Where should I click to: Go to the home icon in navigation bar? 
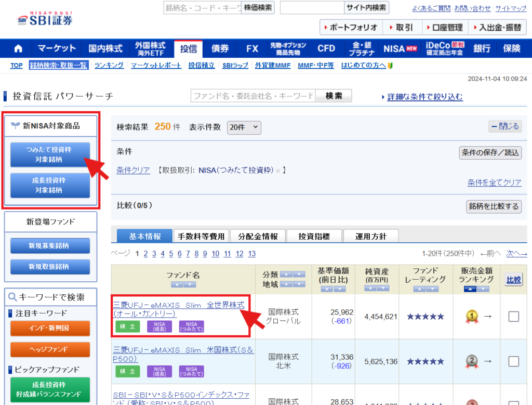pos(18,48)
